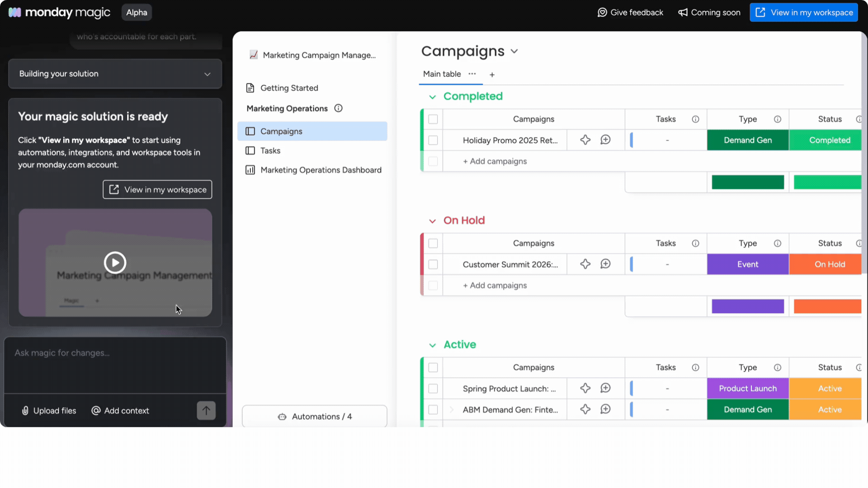
Task: Open Product Launch type cell
Action: pyautogui.click(x=748, y=389)
